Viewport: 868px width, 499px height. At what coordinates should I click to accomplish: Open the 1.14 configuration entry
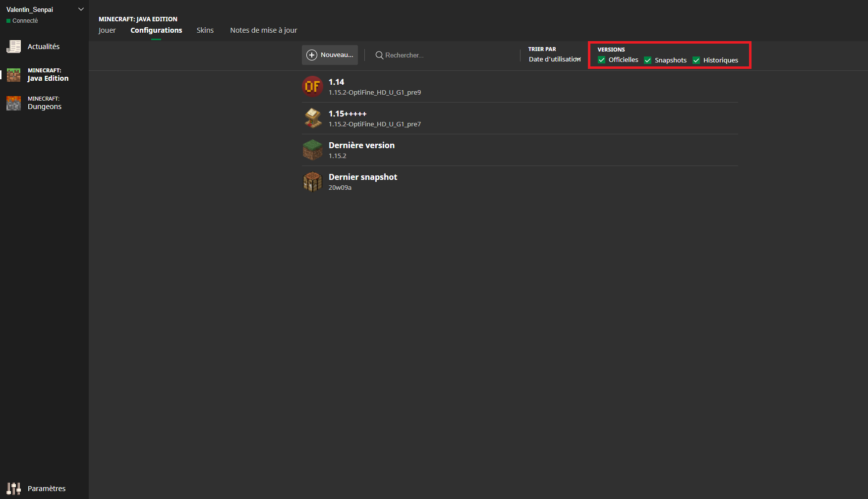[520, 87]
